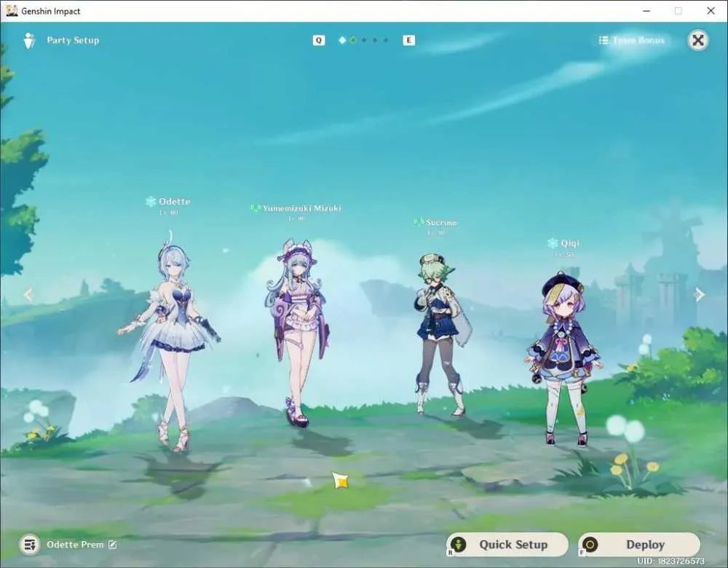This screenshot has width=728, height=568.
Task: Click the Odette Prem party name
Action: [x=75, y=544]
